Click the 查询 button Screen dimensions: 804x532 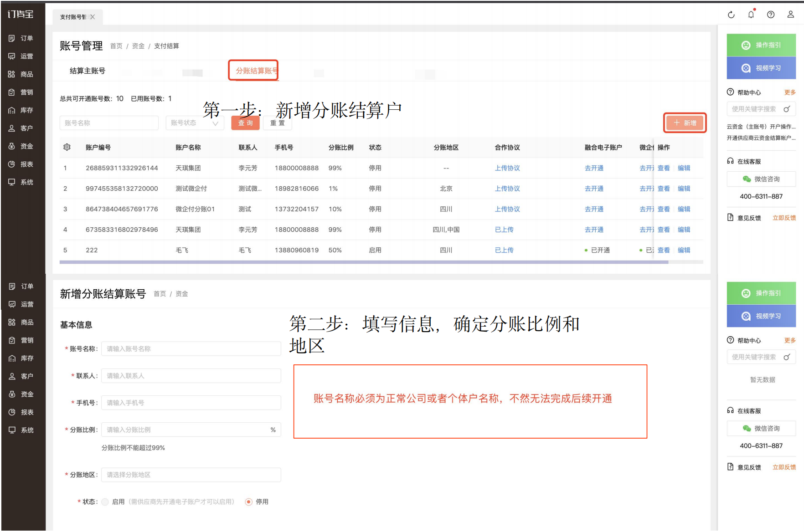click(x=245, y=123)
